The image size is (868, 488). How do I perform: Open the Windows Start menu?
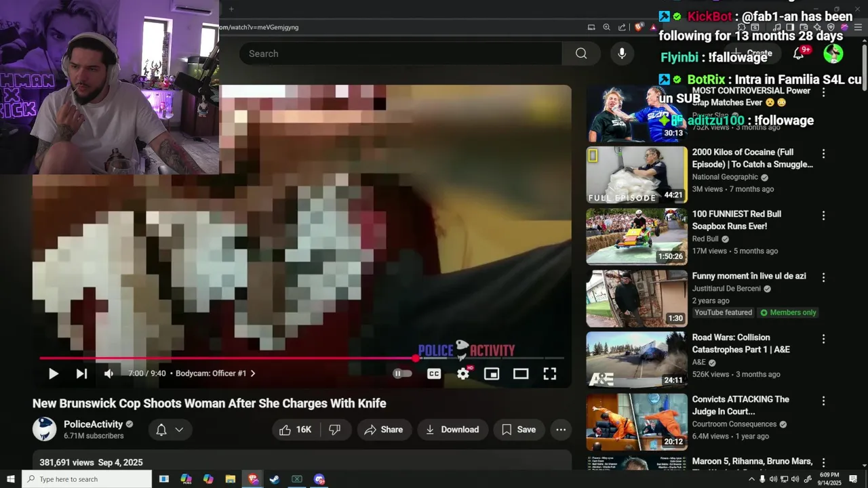[11, 479]
